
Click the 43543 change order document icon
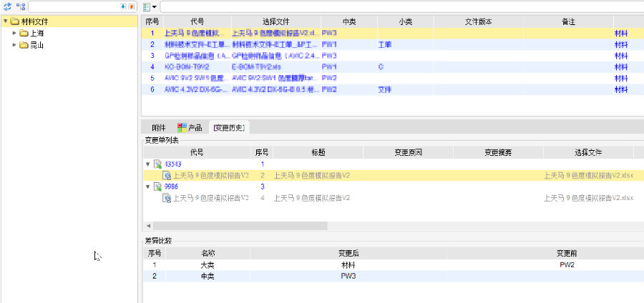(157, 164)
